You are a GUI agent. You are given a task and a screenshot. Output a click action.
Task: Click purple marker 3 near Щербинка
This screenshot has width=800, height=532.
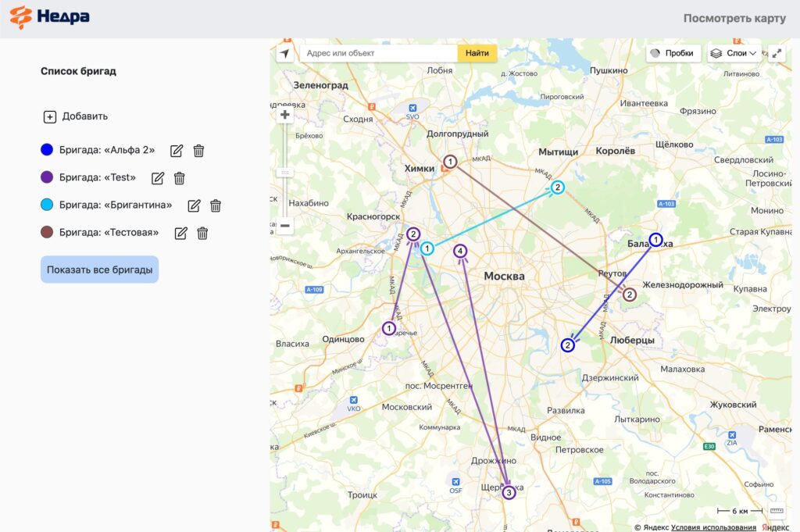pos(509,493)
